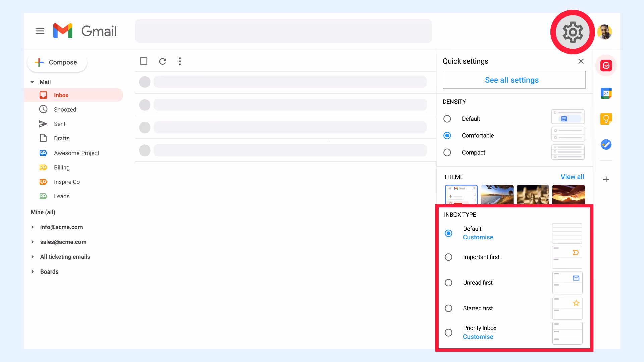Viewport: 644px width, 362px height.
Task: Open the Billing label
Action: pos(62,167)
